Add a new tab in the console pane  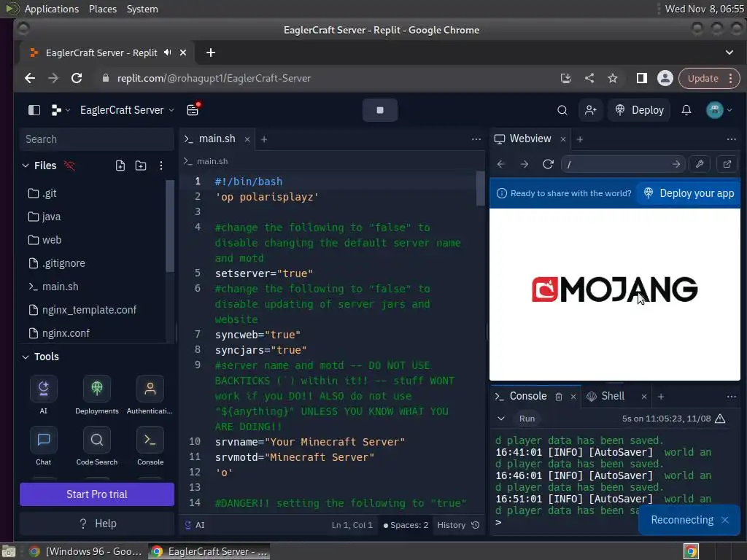(661, 397)
